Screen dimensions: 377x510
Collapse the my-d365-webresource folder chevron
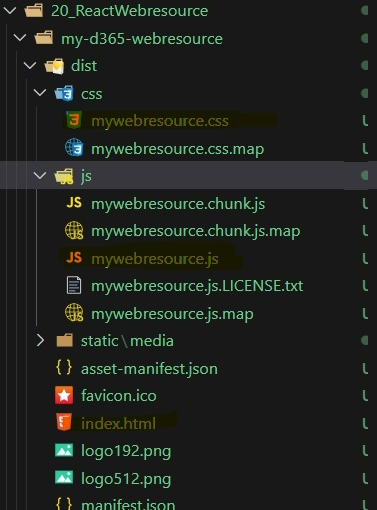[x=20, y=38]
